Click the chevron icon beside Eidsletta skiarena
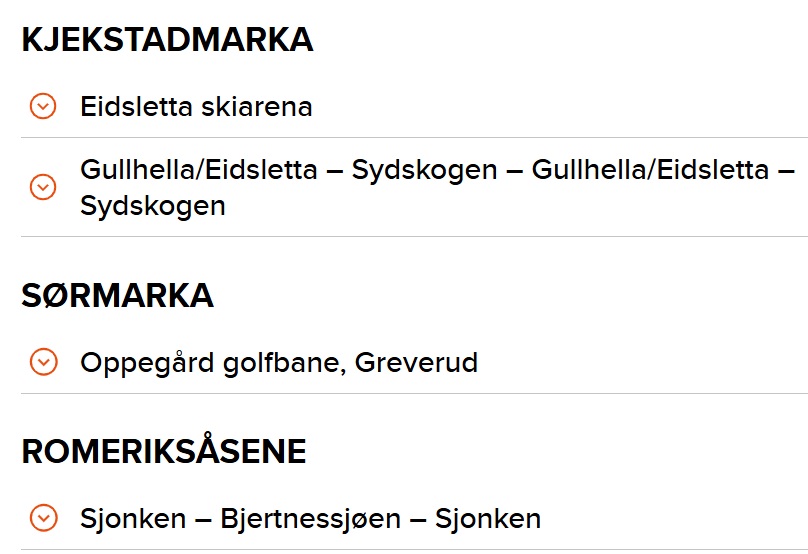Image resolution: width=808 pixels, height=554 pixels. tap(43, 106)
